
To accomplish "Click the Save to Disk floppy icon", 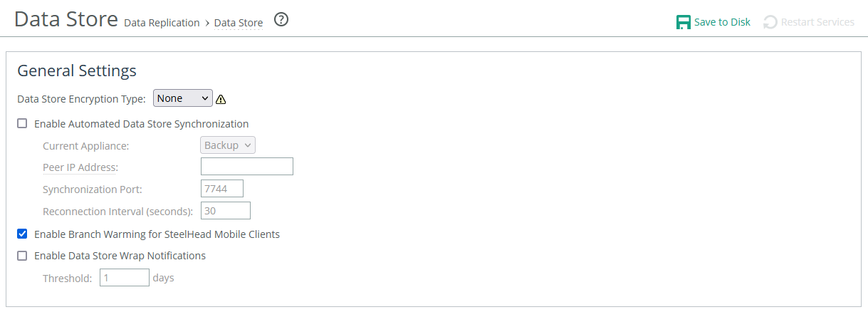I will click(x=683, y=22).
